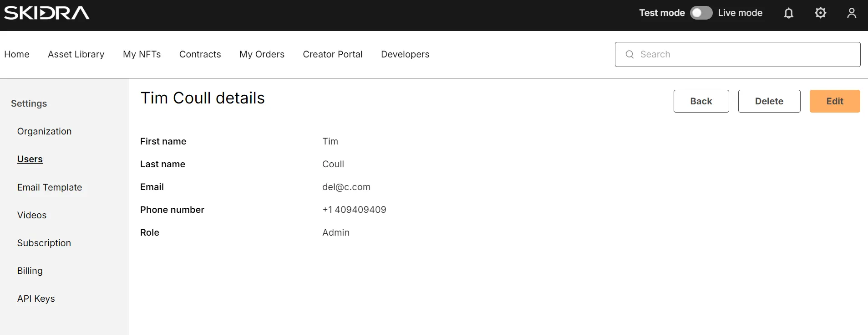Click the Role field label
868x335 pixels.
150,232
